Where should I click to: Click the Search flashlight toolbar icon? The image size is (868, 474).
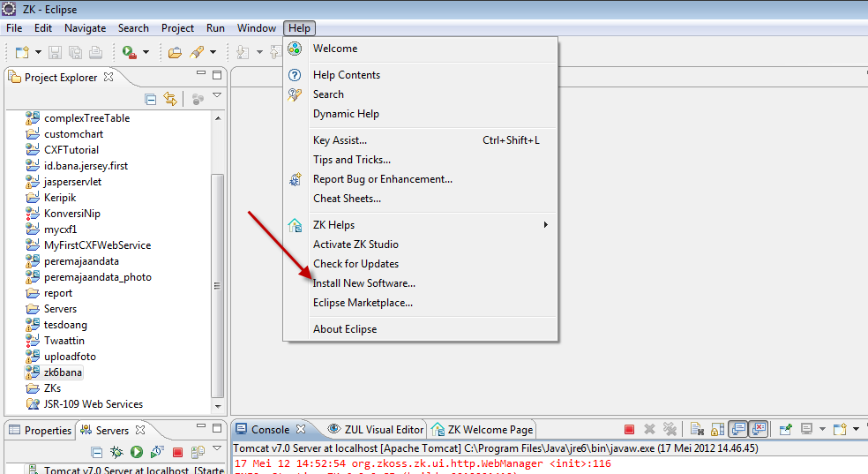(x=197, y=53)
